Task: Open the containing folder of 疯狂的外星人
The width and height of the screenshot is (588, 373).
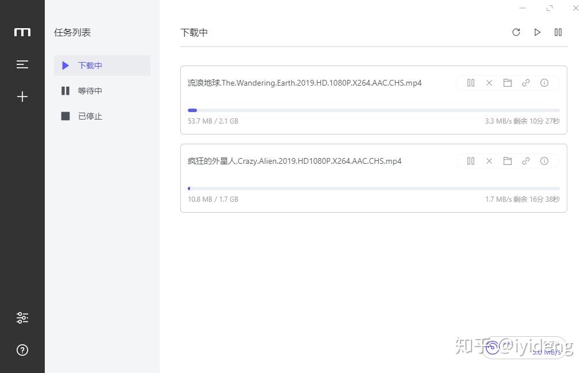Action: point(507,161)
